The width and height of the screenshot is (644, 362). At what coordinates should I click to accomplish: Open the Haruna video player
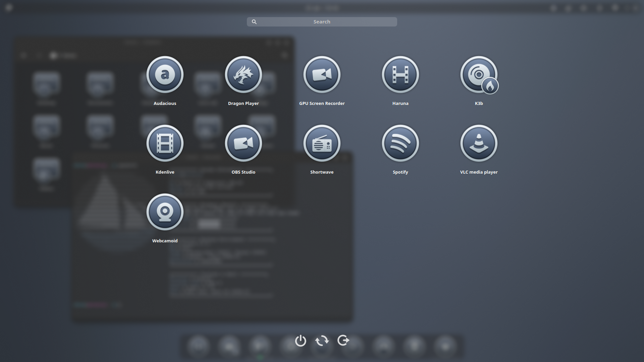pos(400,74)
